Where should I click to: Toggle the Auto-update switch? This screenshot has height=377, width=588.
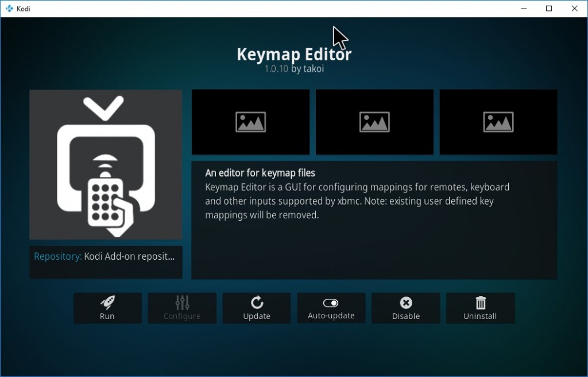coord(331,302)
